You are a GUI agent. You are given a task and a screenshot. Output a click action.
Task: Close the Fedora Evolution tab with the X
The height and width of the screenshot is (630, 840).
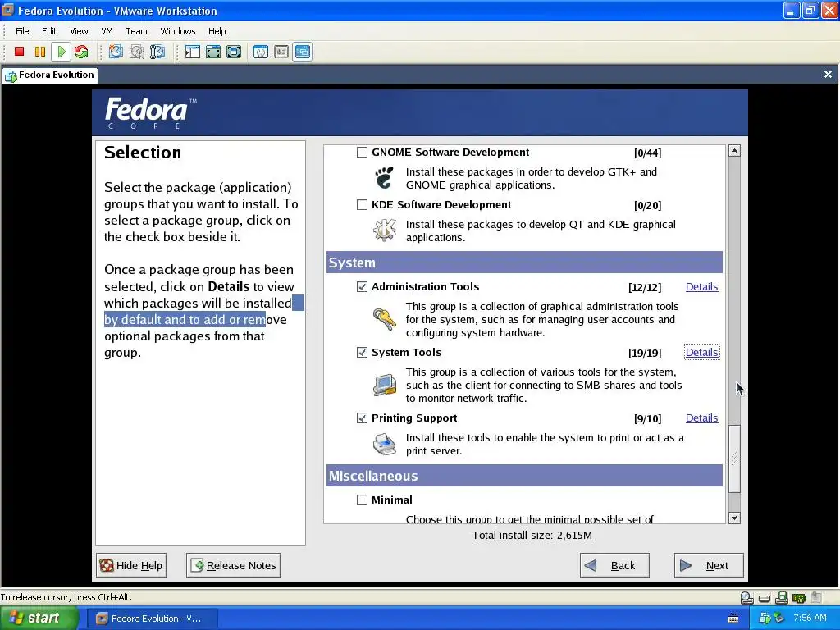828,75
